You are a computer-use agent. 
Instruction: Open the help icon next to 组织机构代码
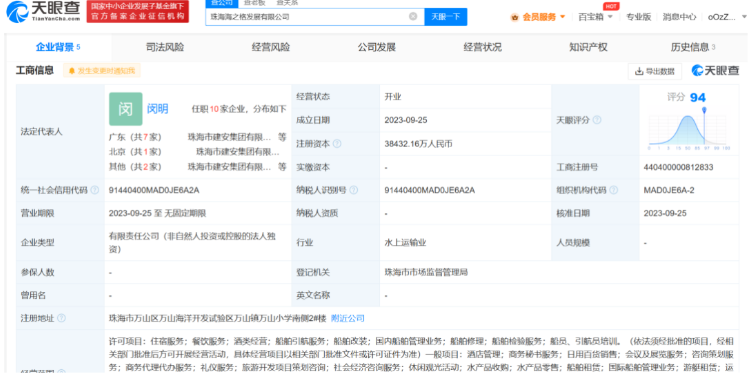[x=613, y=190]
